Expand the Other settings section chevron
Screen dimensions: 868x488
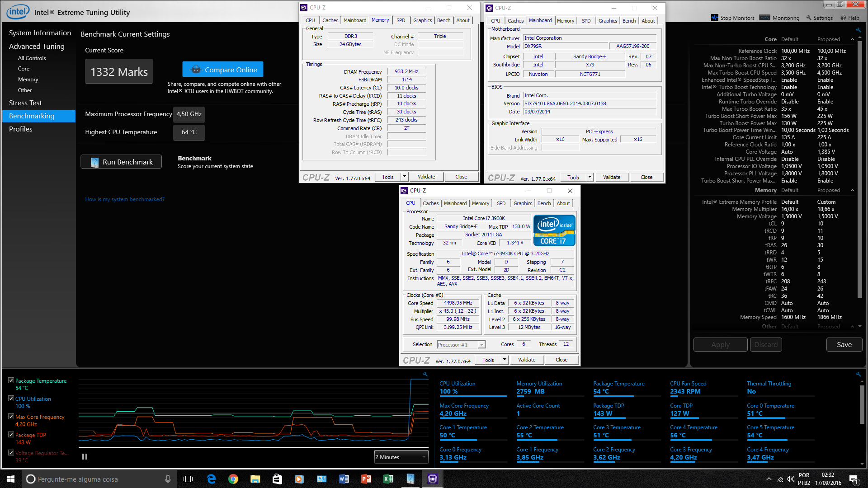tap(852, 327)
